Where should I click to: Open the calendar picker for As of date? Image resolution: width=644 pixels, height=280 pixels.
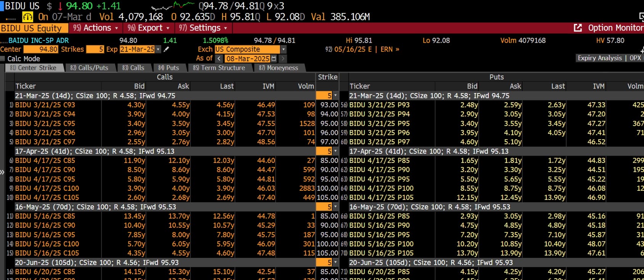click(274, 59)
